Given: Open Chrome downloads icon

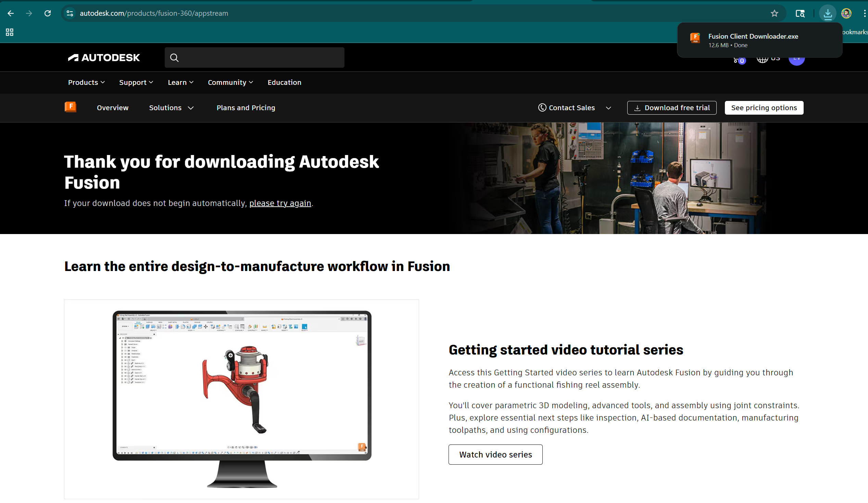Looking at the screenshot, I should point(827,13).
